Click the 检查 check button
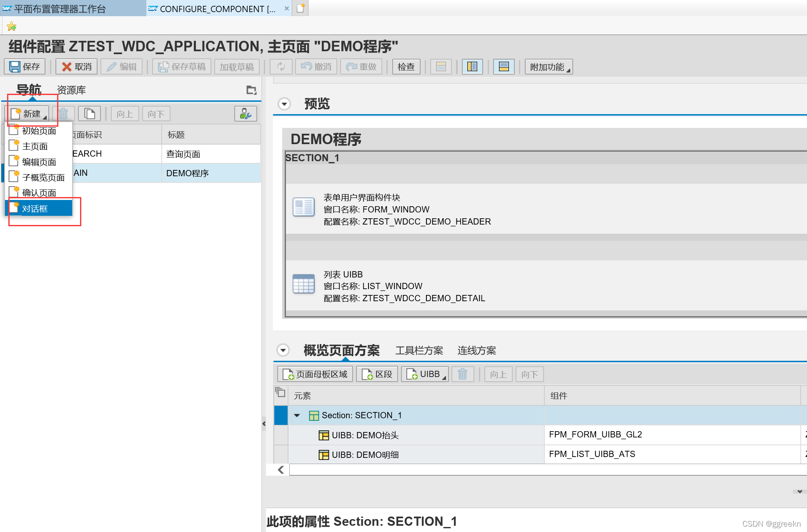 pos(406,67)
